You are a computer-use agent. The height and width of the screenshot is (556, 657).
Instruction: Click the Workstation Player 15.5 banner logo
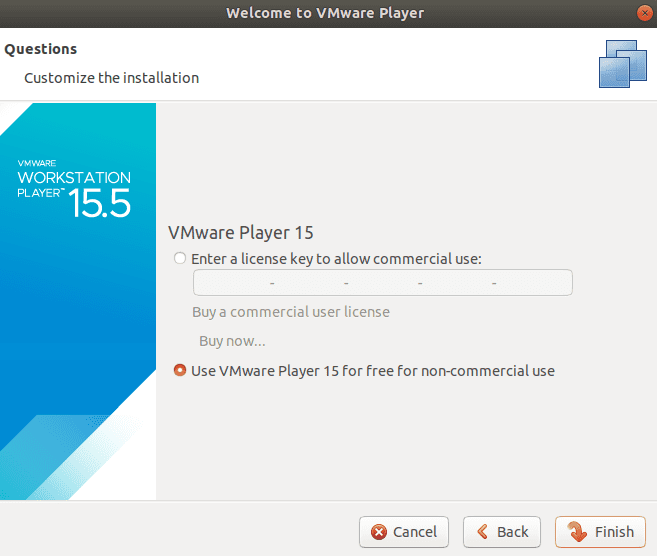tap(75, 189)
